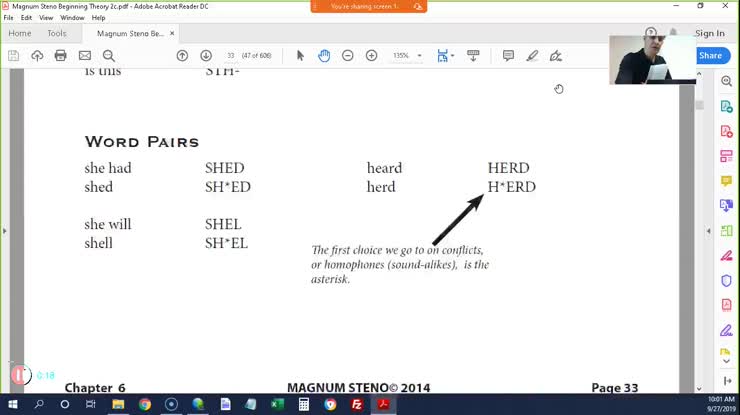The width and height of the screenshot is (740, 415).
Task: Close the Magnum Steno document tab
Action: (172, 34)
